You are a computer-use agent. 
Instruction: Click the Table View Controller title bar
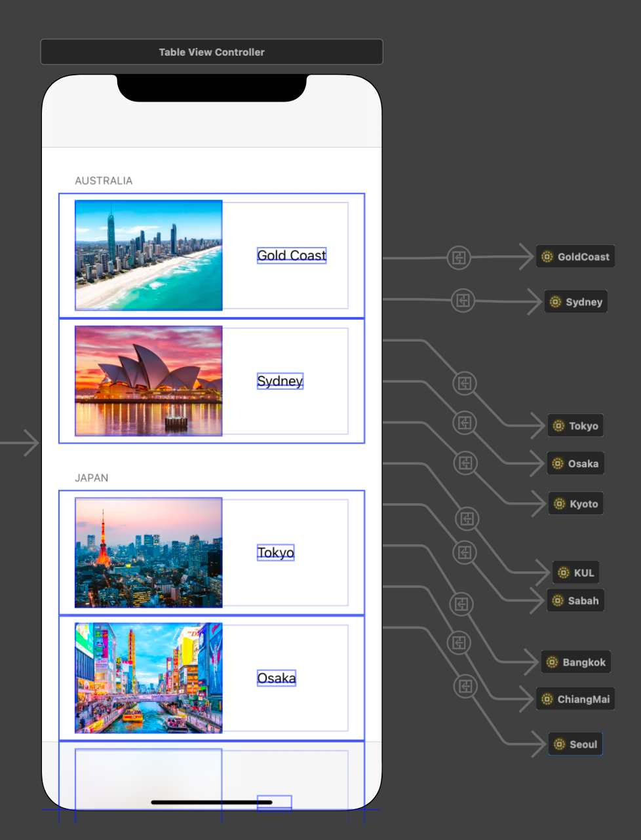[211, 52]
